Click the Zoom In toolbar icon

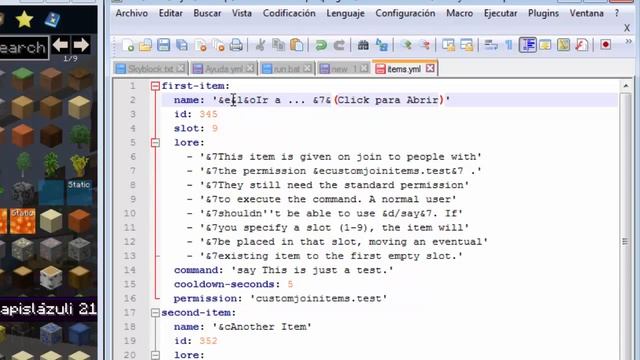[406, 45]
